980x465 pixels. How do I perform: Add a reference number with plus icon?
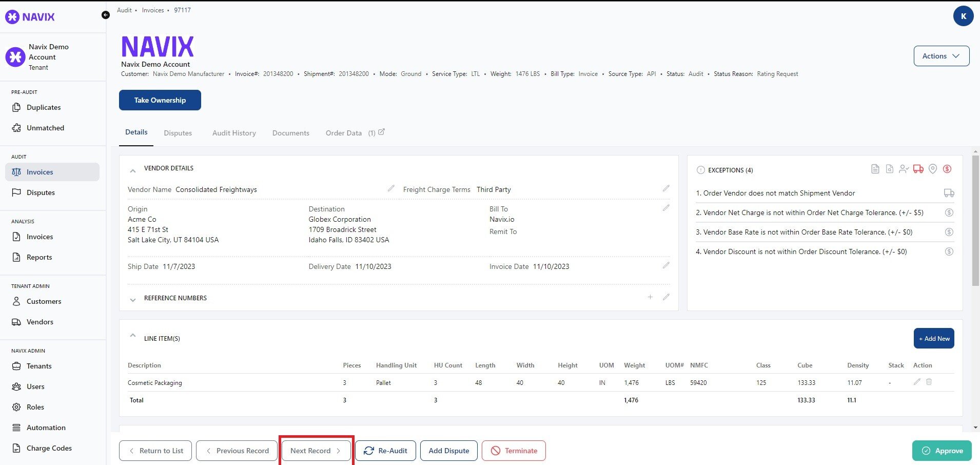pos(650,297)
